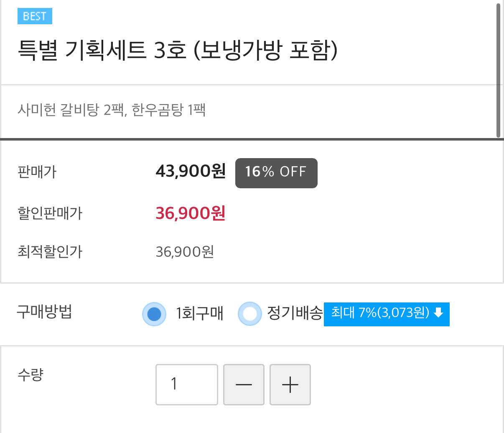Click the vertical scrollbar on the right edge
Screen dimensions: 504x433
(498, 70)
